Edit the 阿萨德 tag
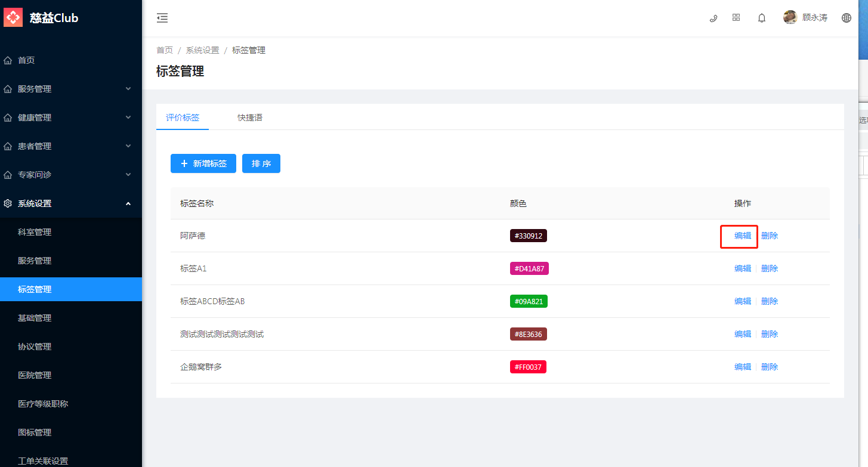This screenshot has height=467, width=868. [x=743, y=236]
